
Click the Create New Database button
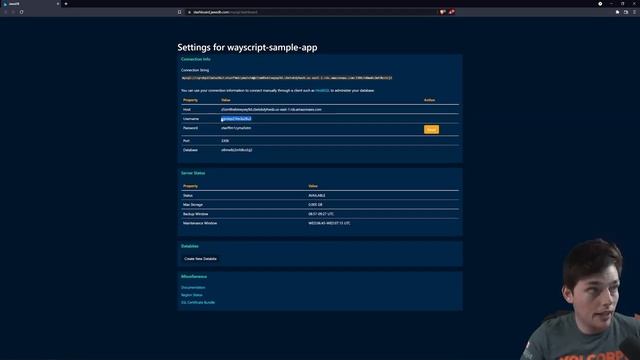coord(200,259)
